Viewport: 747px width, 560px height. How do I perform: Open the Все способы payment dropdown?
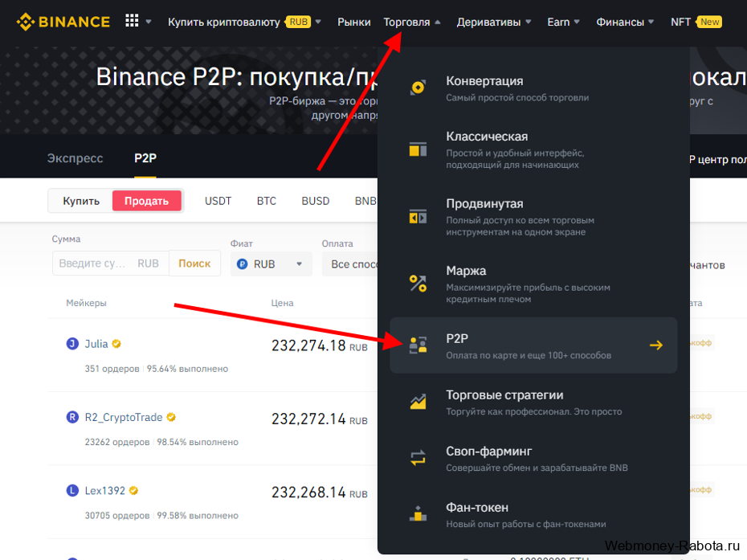coord(350,264)
